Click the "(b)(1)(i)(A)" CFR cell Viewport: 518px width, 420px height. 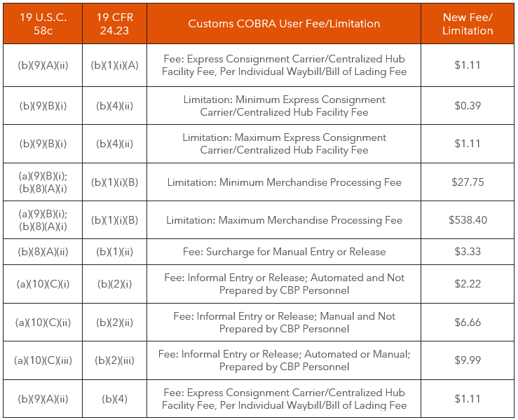[x=115, y=65]
